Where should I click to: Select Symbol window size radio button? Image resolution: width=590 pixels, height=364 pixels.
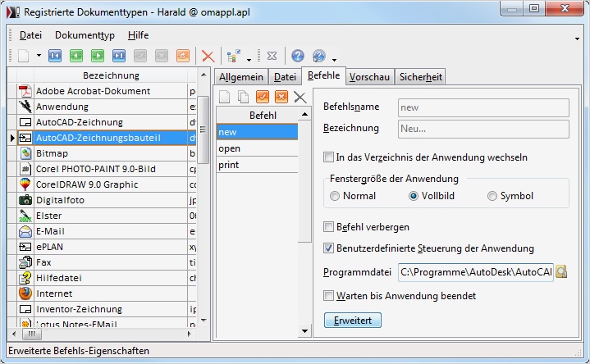(x=492, y=196)
